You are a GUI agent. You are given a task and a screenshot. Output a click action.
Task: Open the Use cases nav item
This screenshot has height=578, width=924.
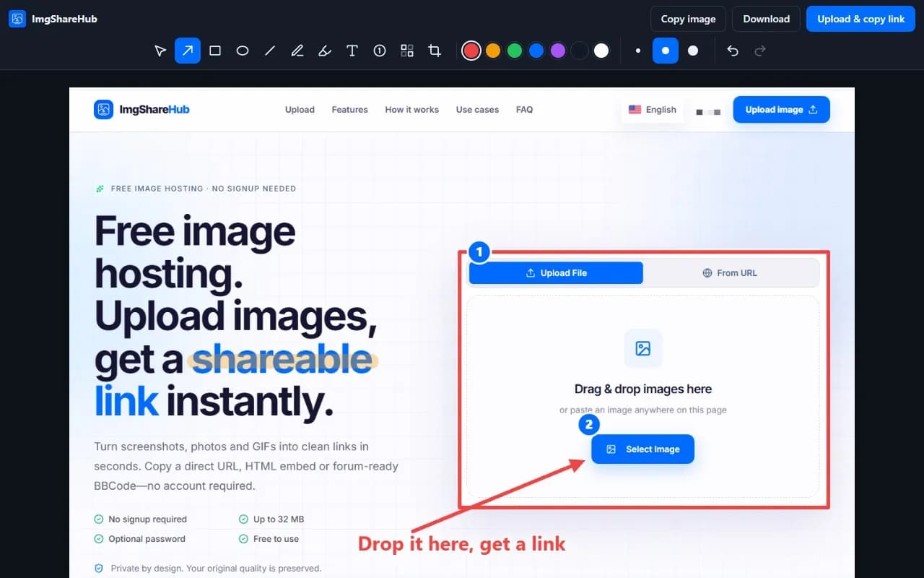(477, 110)
